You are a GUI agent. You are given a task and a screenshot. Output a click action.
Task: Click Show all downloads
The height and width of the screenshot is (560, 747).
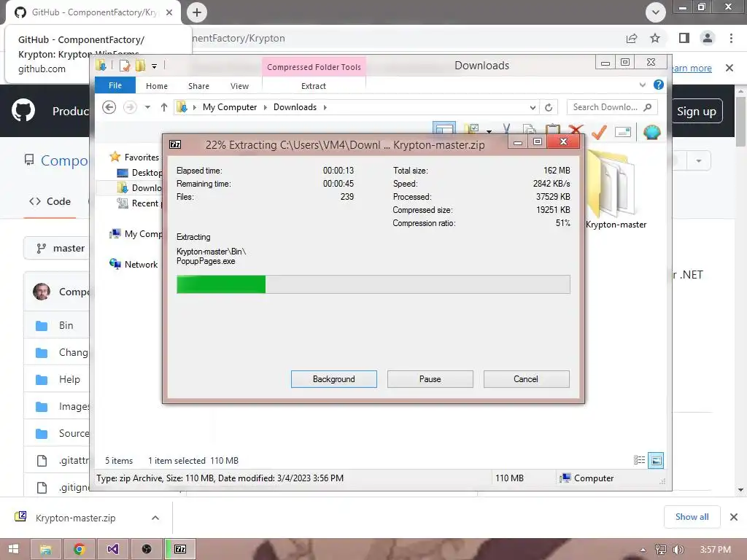point(692,517)
